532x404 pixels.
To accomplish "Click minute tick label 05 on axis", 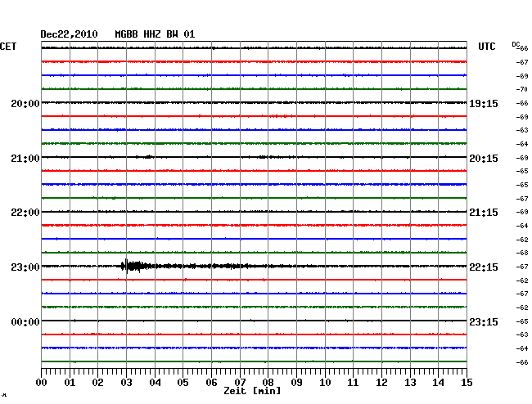I will coord(183,382).
